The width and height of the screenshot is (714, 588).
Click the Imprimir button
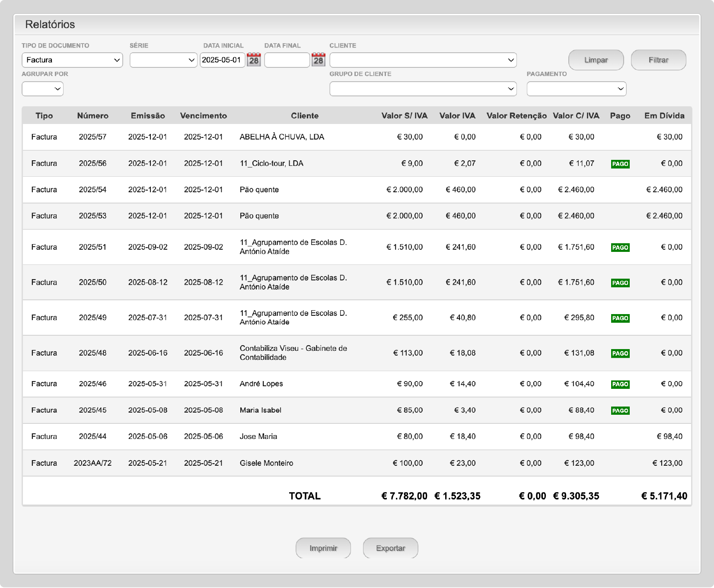(323, 548)
